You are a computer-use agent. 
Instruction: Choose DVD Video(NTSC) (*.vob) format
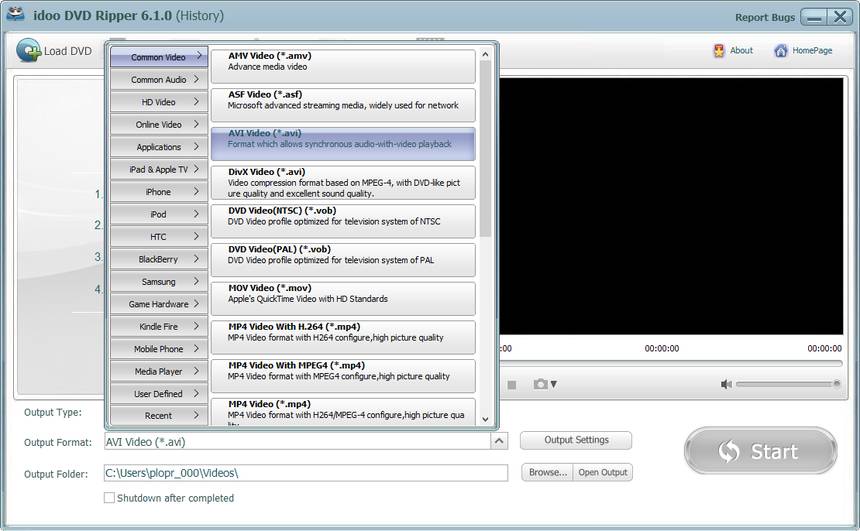click(x=343, y=221)
